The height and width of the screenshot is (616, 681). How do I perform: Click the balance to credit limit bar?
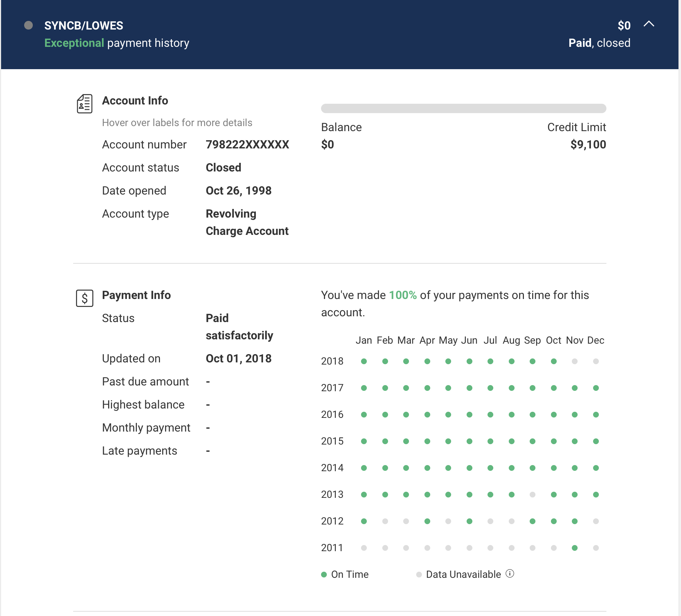click(463, 108)
